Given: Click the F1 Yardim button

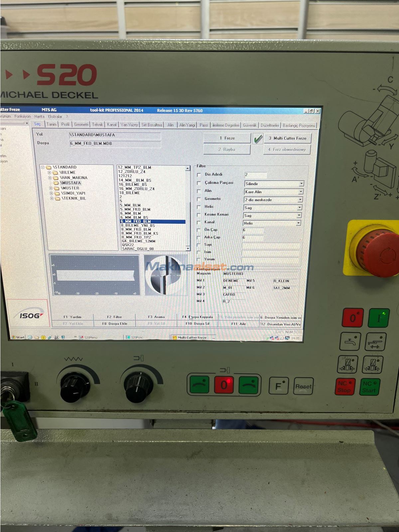Looking at the screenshot, I should click(72, 317).
